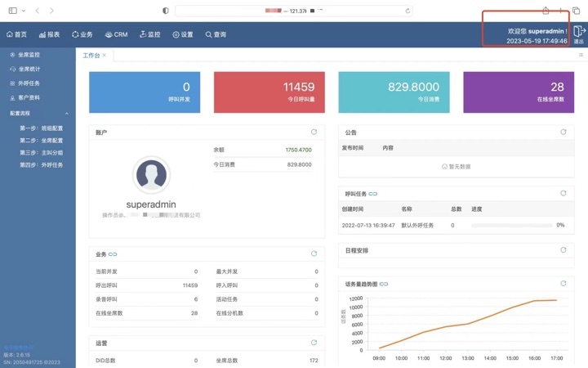Image resolution: width=588 pixels, height=368 pixels.
Task: Click the 发布时间 column header
Action: click(x=353, y=148)
